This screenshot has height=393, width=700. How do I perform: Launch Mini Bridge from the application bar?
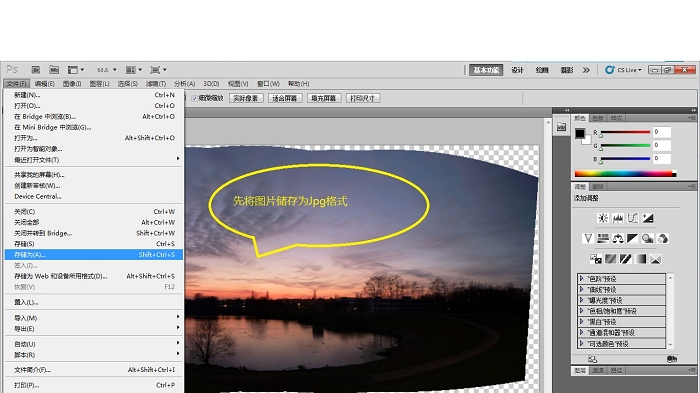[54, 70]
